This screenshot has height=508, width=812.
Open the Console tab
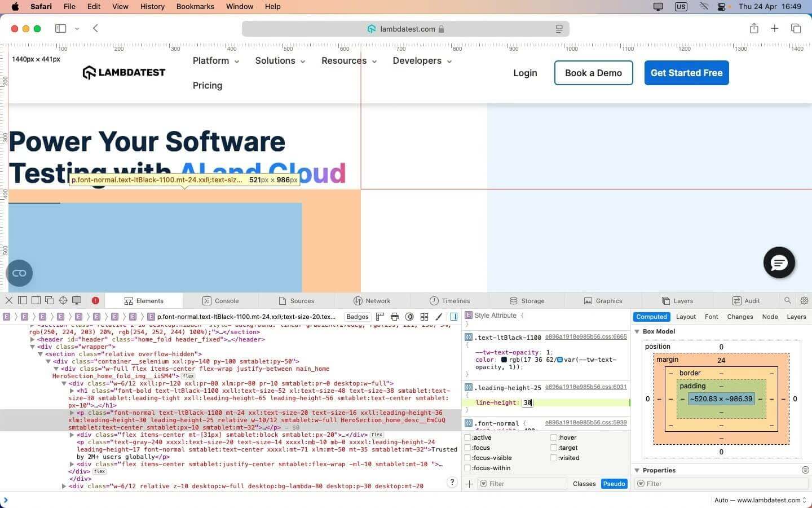coord(220,301)
